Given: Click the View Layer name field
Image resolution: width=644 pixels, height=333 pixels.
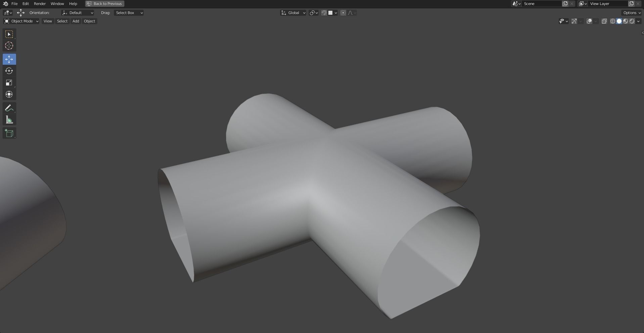Looking at the screenshot, I should click(608, 4).
